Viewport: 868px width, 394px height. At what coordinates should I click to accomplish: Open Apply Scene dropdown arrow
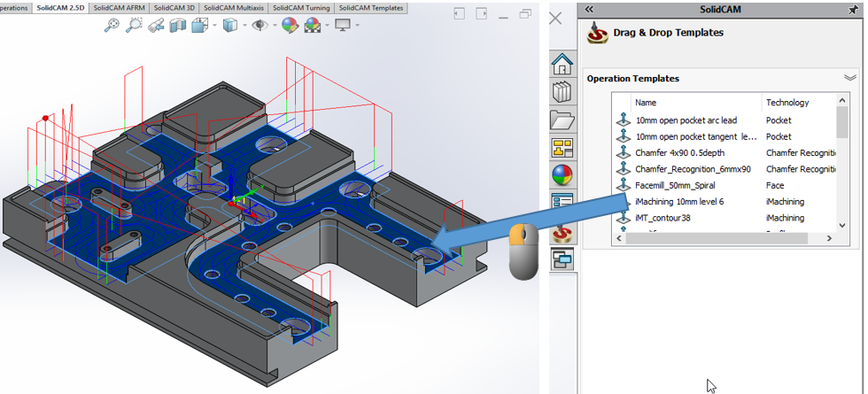tap(328, 25)
